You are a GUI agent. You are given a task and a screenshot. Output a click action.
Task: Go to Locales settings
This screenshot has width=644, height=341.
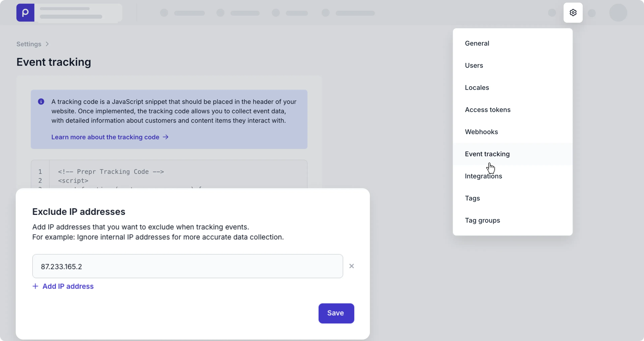[x=477, y=88]
